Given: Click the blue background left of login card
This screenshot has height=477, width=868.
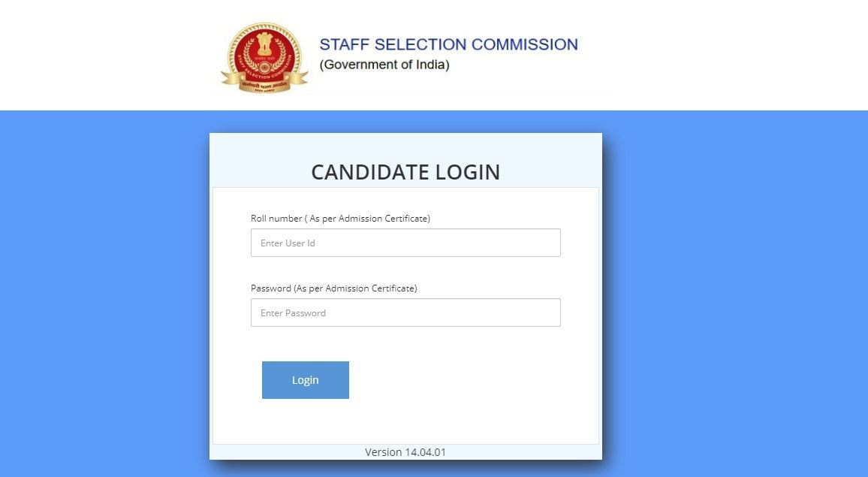Looking at the screenshot, I should (105, 293).
